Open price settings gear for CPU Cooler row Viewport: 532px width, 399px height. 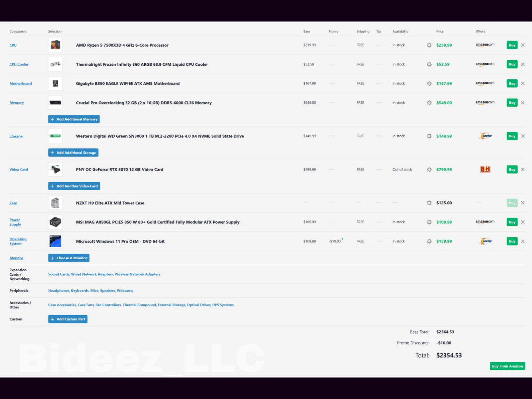(x=429, y=65)
